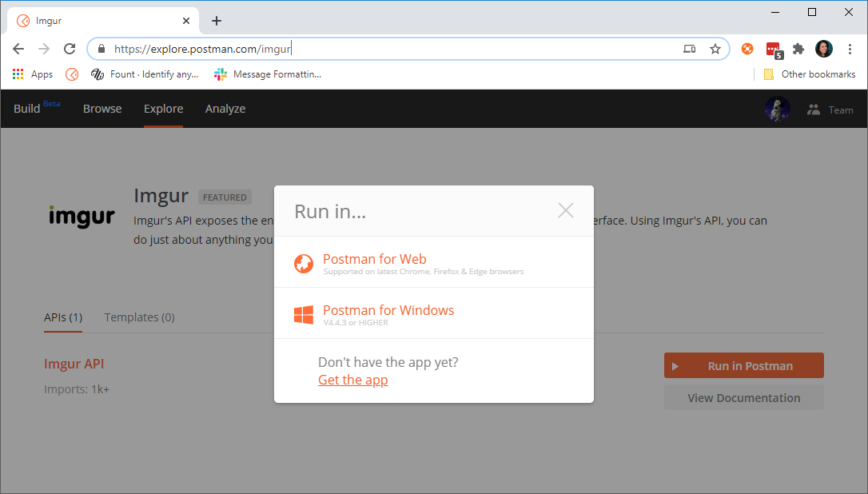Switch to the Templates (0) tab
This screenshot has height=494, width=868.
point(140,317)
